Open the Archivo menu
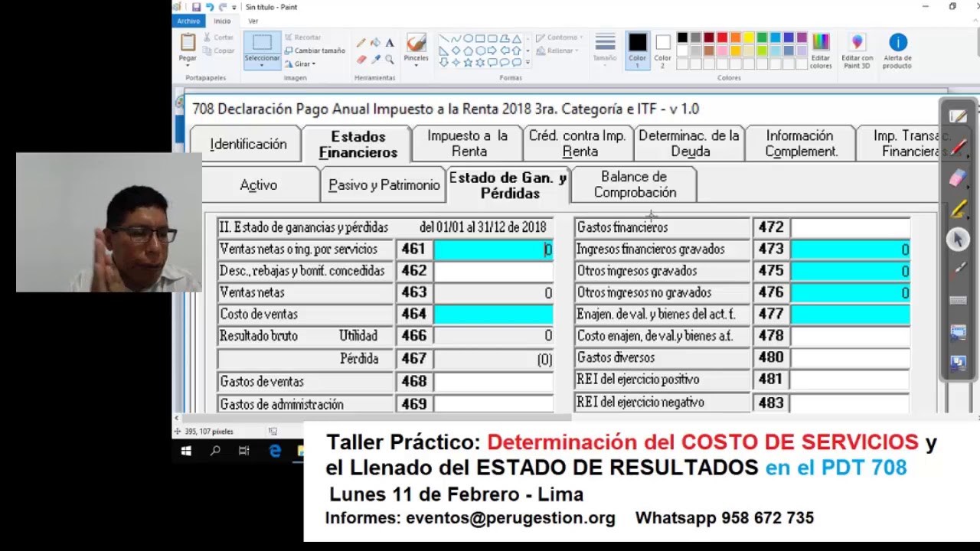 click(x=188, y=21)
